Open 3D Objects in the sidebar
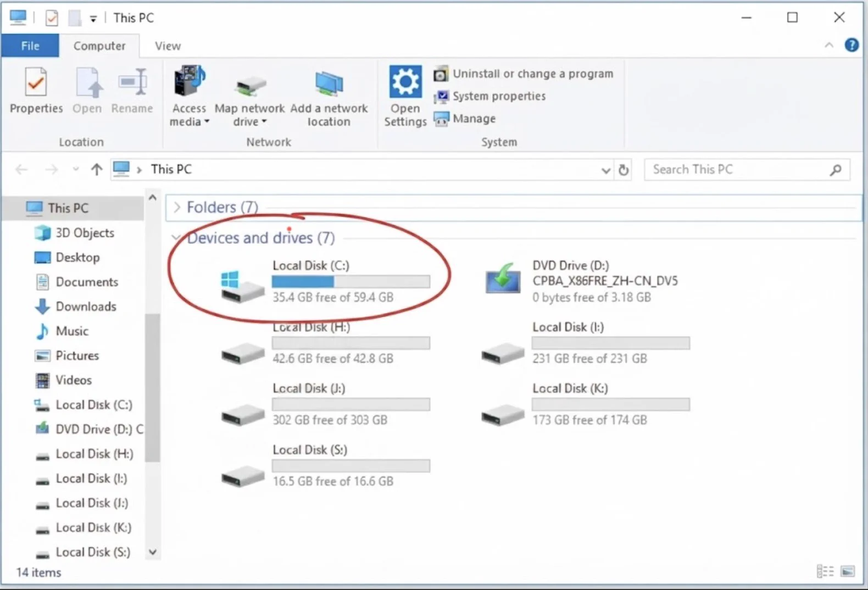 (x=74, y=233)
